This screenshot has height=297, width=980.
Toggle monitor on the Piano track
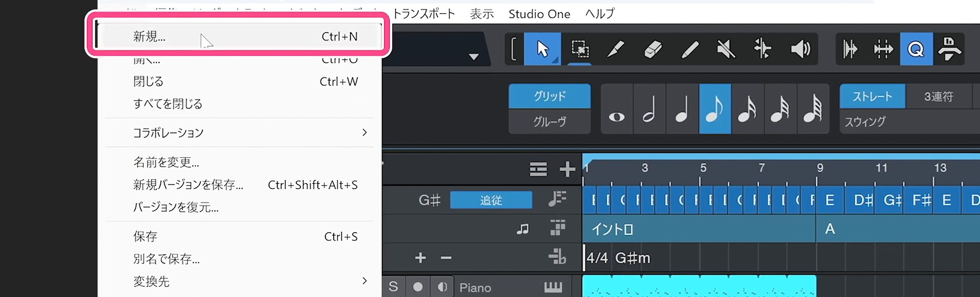click(442, 287)
